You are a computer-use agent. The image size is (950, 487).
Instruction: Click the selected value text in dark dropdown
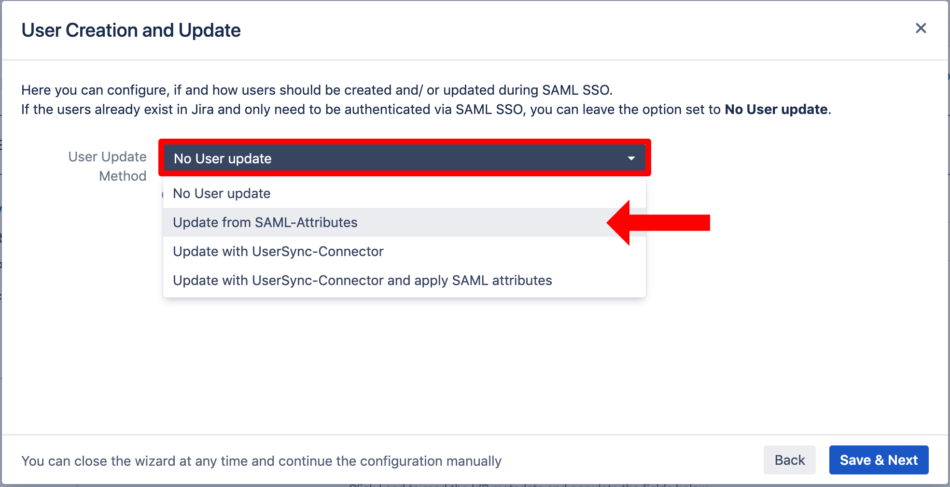pyautogui.click(x=222, y=159)
